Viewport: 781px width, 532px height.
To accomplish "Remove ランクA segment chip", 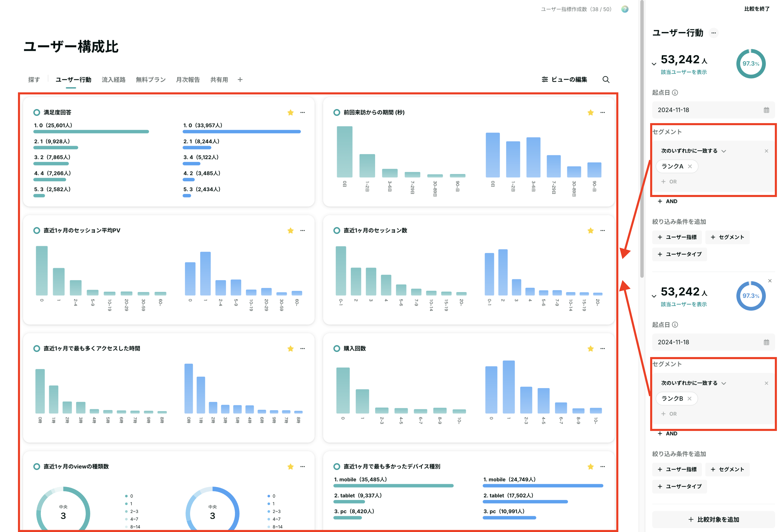I will point(690,166).
